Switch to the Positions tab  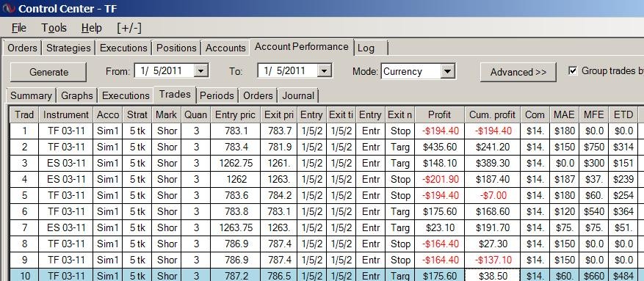176,48
